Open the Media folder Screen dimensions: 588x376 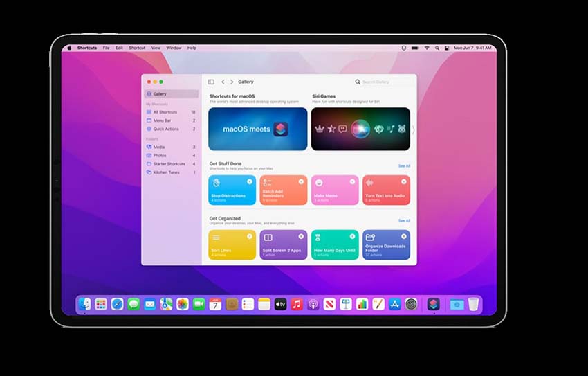(172, 147)
